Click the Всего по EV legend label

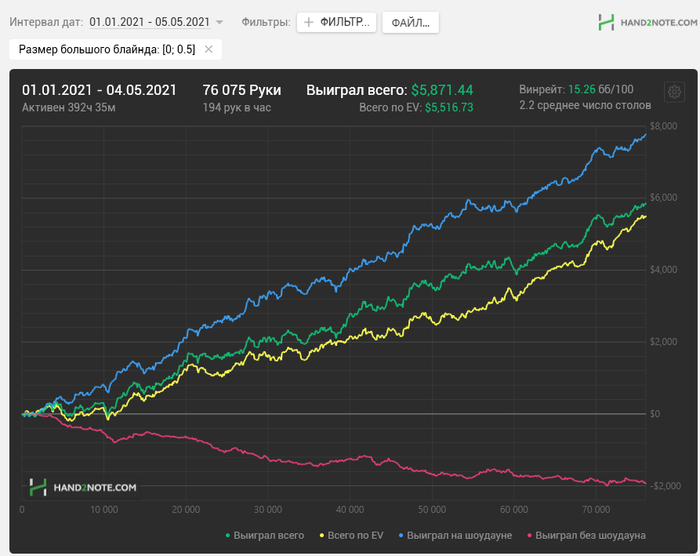click(x=355, y=535)
